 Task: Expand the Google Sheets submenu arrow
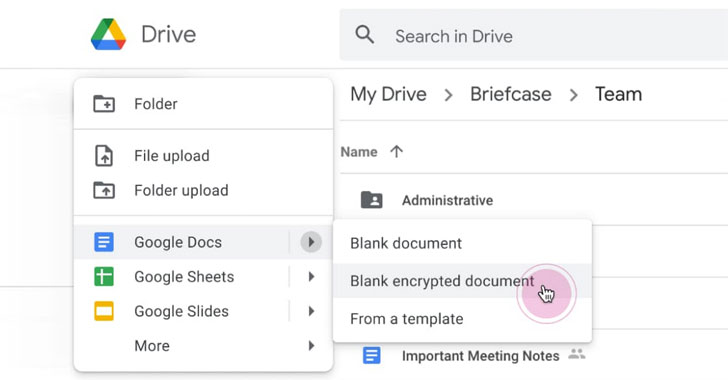pyautogui.click(x=312, y=276)
